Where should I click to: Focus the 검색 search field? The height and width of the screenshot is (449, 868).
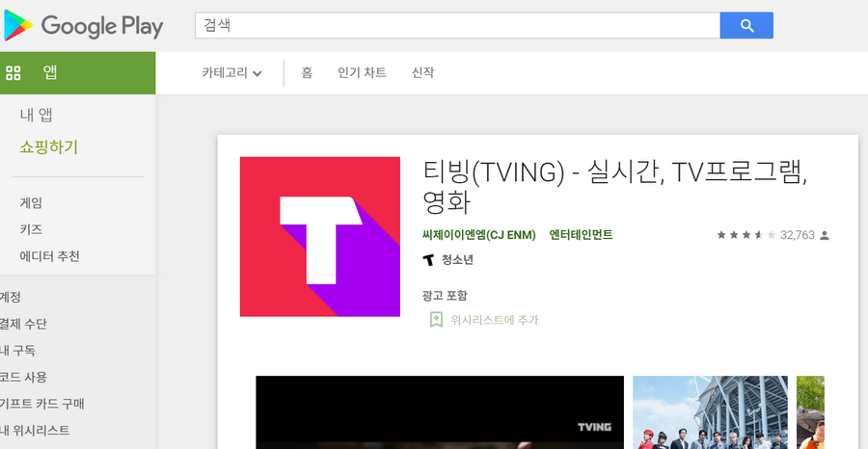point(457,25)
